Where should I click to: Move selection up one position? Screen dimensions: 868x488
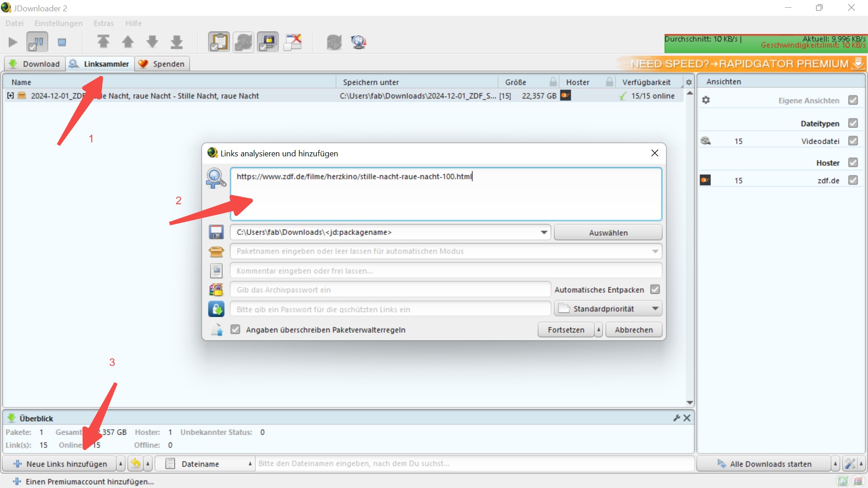pos(128,42)
